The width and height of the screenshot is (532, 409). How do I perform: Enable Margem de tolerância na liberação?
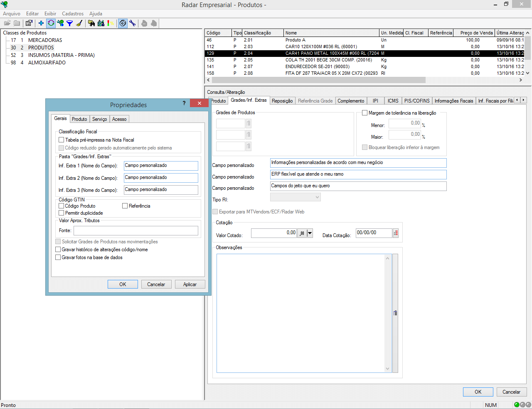click(365, 113)
